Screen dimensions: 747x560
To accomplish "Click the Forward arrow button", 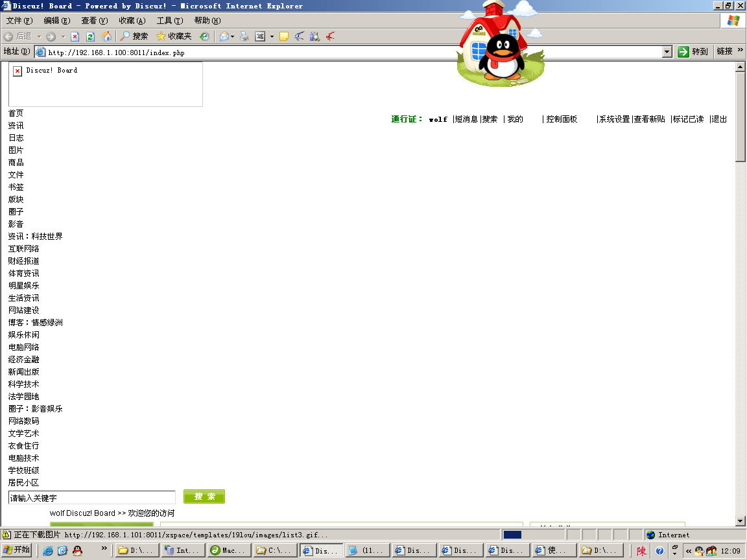I will (x=51, y=36).
